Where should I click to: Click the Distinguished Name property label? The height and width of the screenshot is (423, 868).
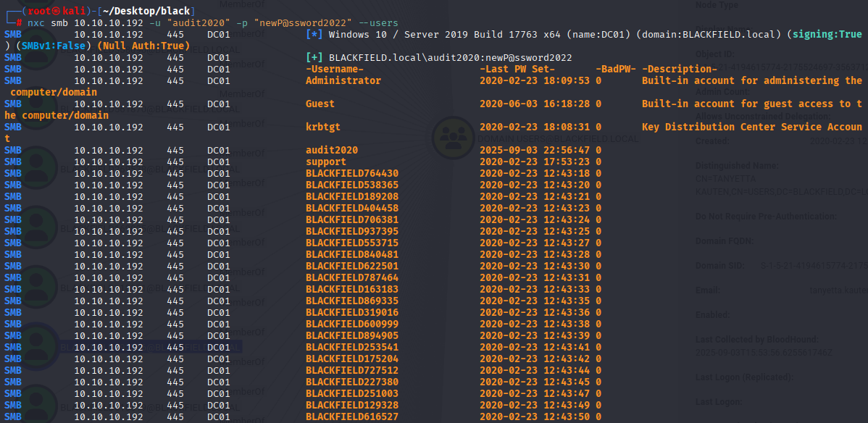click(x=737, y=166)
